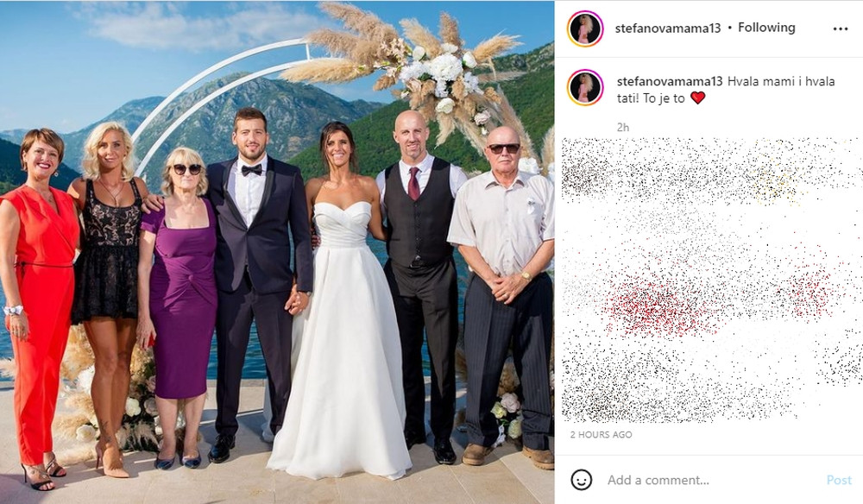
Task: Click the 2 HOURS AGO timestamp
Action: [x=601, y=435]
